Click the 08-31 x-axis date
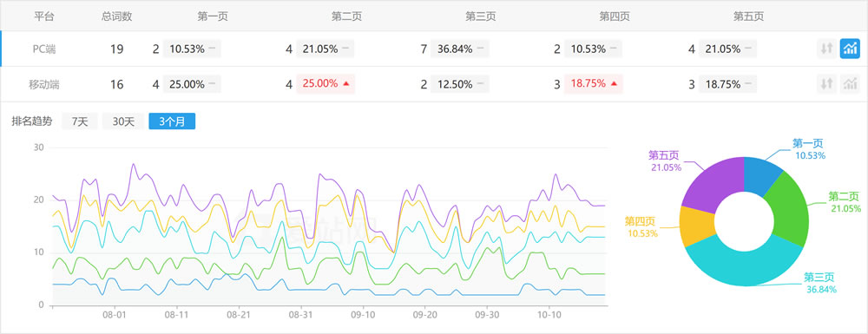868x334 pixels. point(300,315)
